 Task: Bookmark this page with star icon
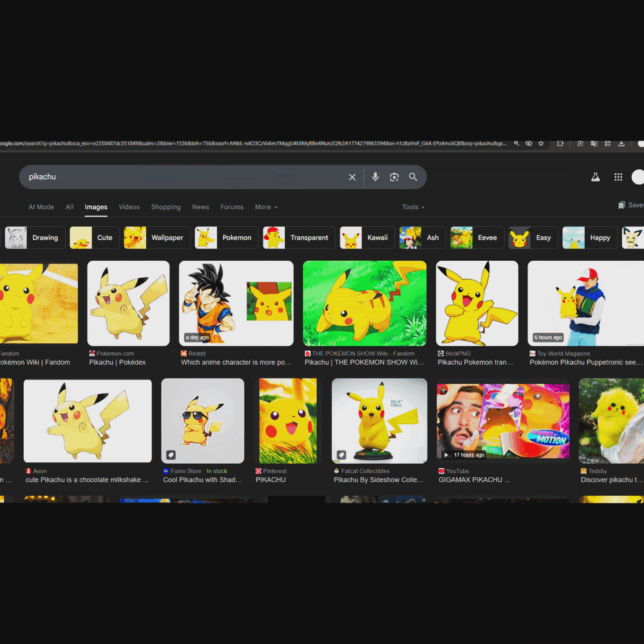click(541, 144)
